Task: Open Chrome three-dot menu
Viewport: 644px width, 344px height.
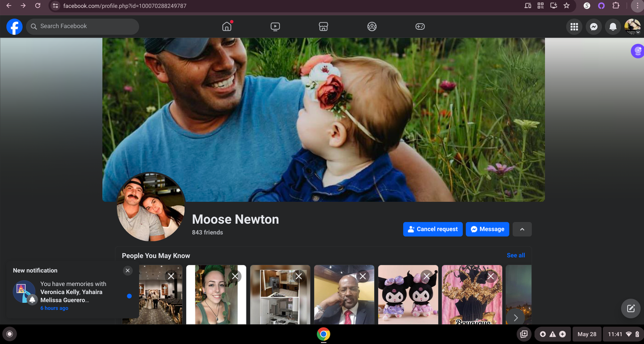Action: (636, 6)
